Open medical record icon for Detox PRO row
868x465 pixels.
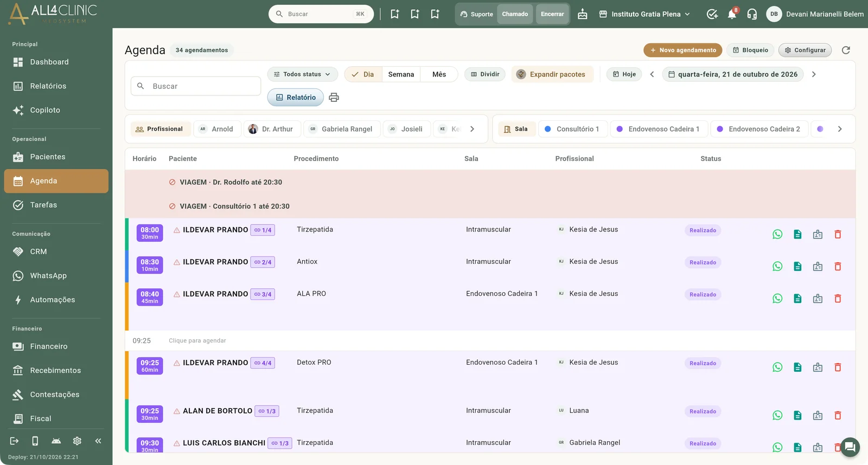(x=818, y=367)
